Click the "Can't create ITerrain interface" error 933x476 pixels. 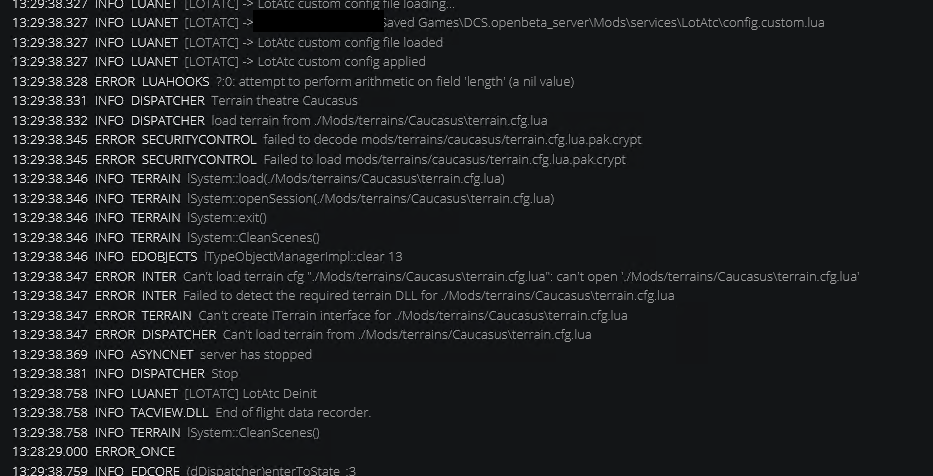tap(320, 315)
